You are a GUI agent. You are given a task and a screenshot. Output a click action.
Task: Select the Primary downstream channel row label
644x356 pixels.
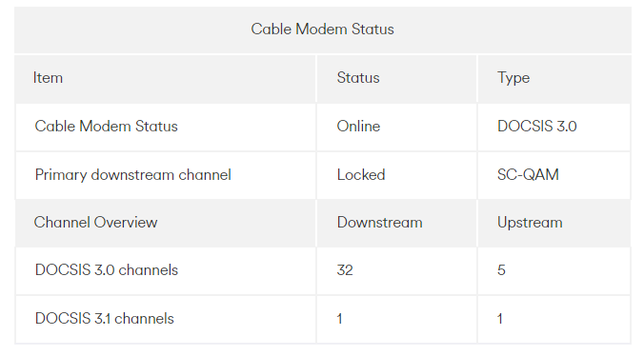(133, 175)
